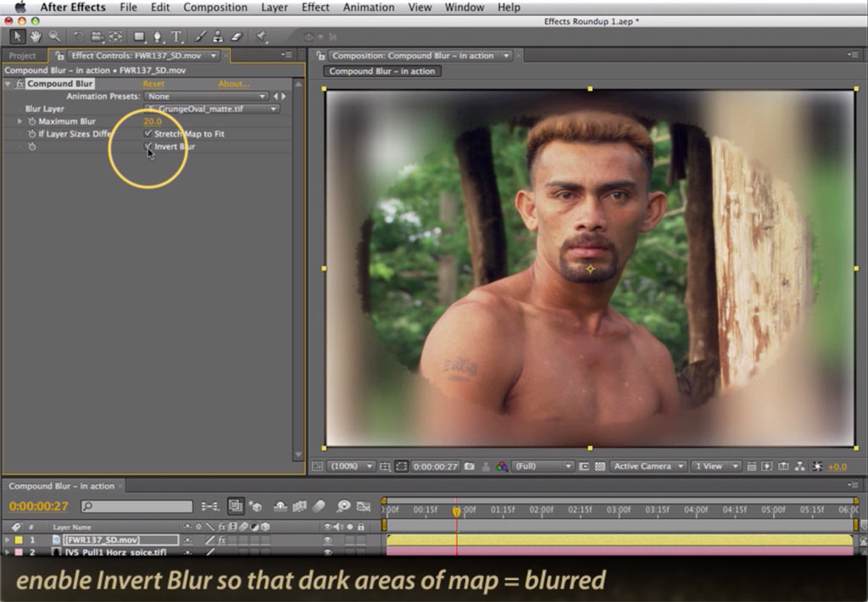Expand layer 1 FWR137_SD.mov triangle

click(7, 539)
